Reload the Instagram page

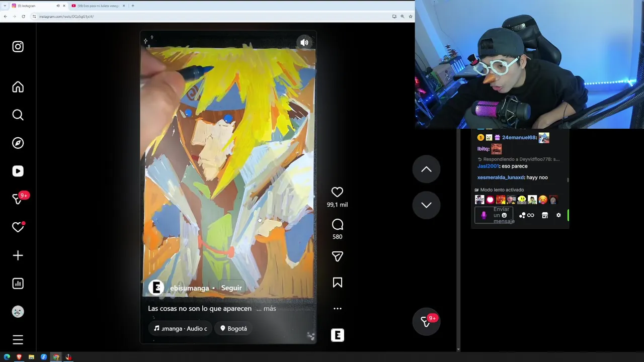(23, 17)
